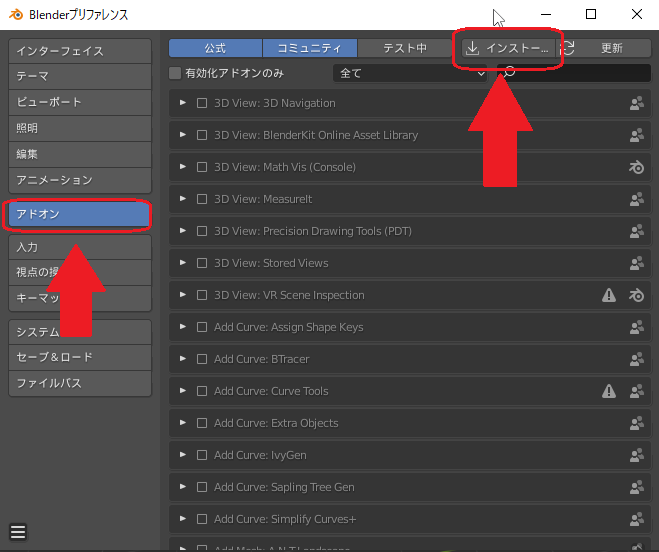Screen dimensions: 659x552
Task: Click "3D View: Stored Views" text
Action: [x=271, y=263]
